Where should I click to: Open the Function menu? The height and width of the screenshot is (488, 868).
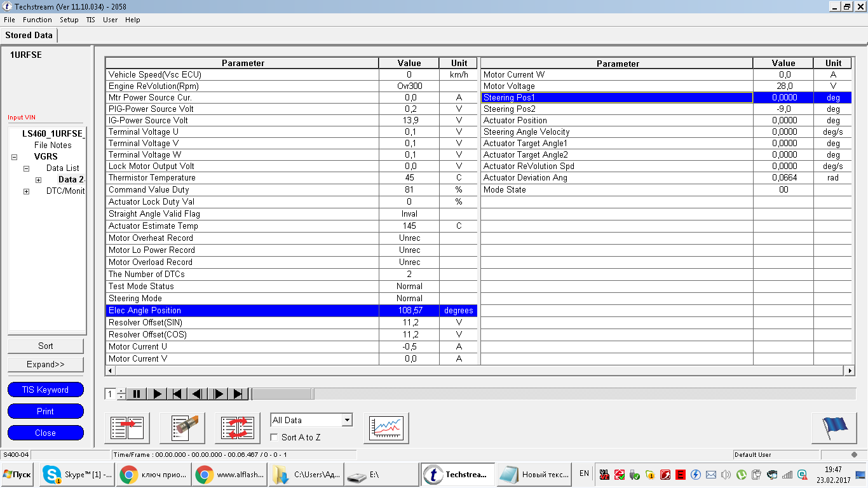(37, 20)
